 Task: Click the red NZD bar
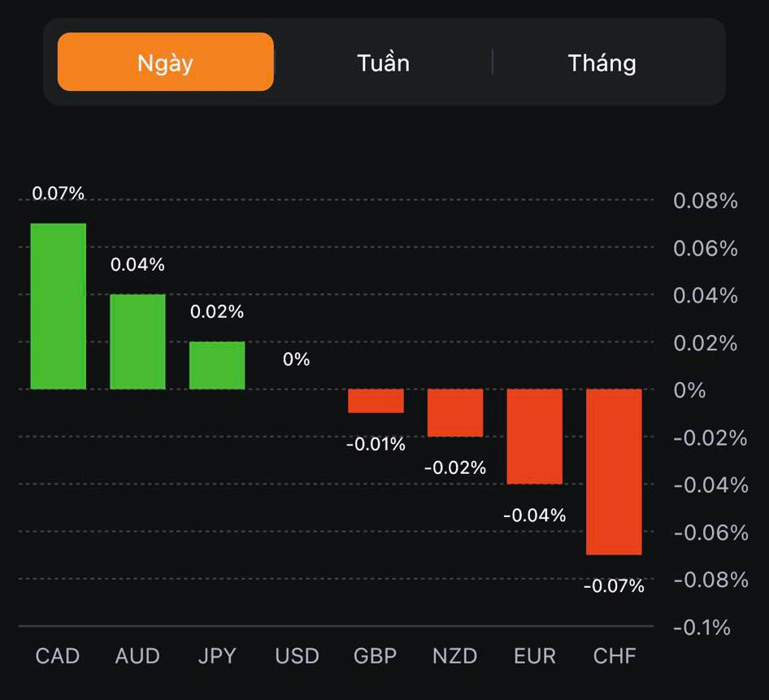click(455, 412)
